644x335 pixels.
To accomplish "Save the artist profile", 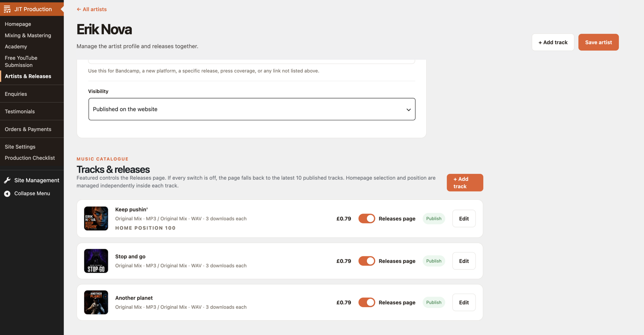I will [x=599, y=42].
